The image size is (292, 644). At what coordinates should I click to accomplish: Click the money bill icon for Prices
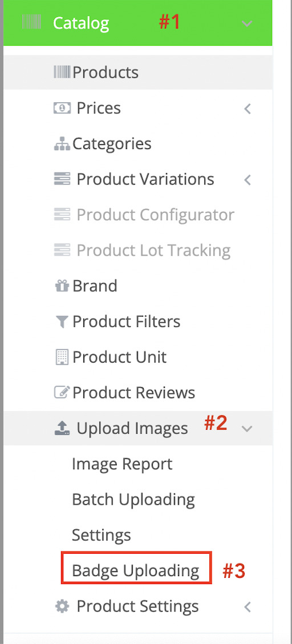point(62,108)
